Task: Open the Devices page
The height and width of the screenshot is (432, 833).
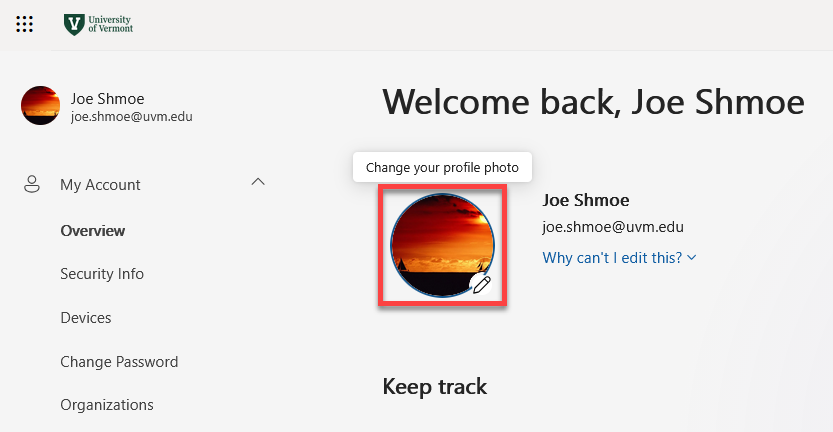Action: 85,318
